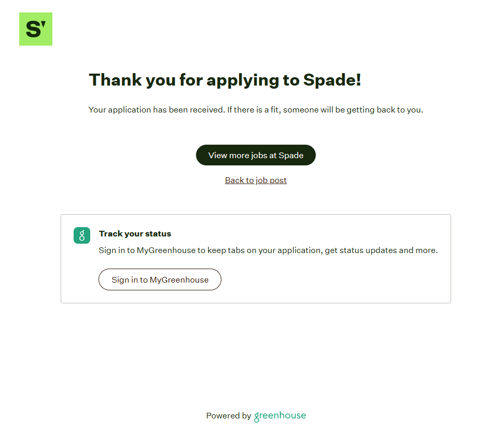
Task: Open more jobs at Spade
Action: point(256,155)
